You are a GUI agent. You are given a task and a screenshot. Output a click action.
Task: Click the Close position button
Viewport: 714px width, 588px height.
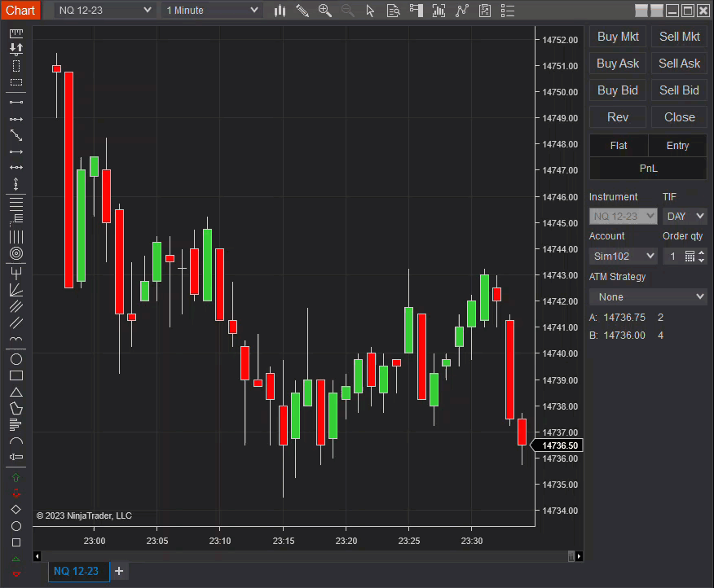(x=679, y=117)
